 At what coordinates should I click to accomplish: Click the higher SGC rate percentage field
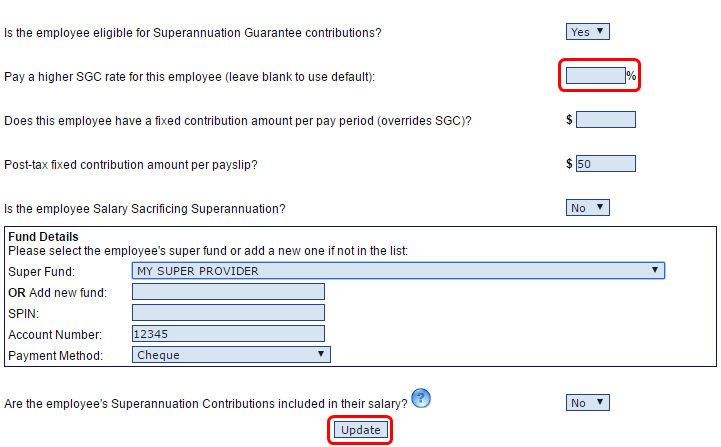(595, 75)
